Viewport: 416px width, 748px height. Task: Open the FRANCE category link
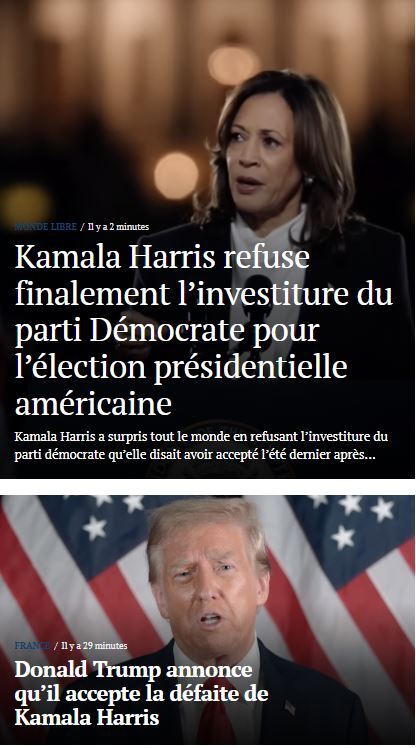tap(32, 645)
